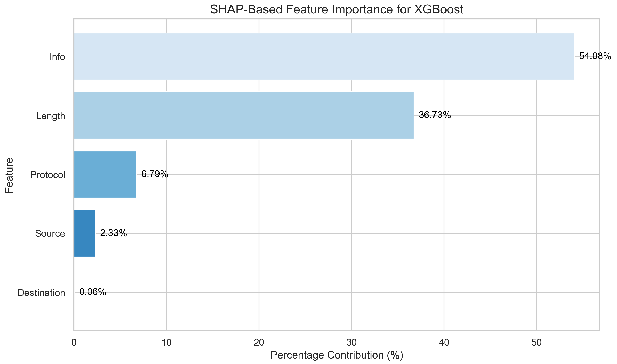Screen dimensions: 617x364
Task: Select the vertical 'Feature' y-axis title
Action: [9, 175]
